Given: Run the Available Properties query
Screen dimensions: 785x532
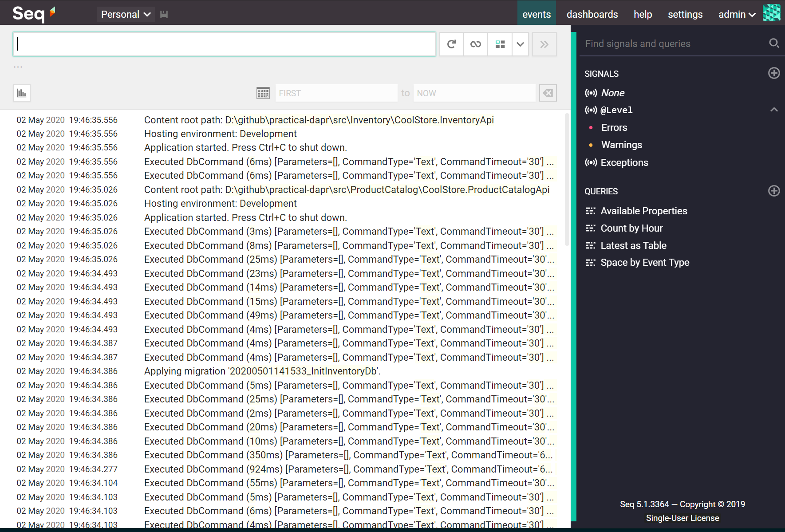Looking at the screenshot, I should tap(643, 211).
